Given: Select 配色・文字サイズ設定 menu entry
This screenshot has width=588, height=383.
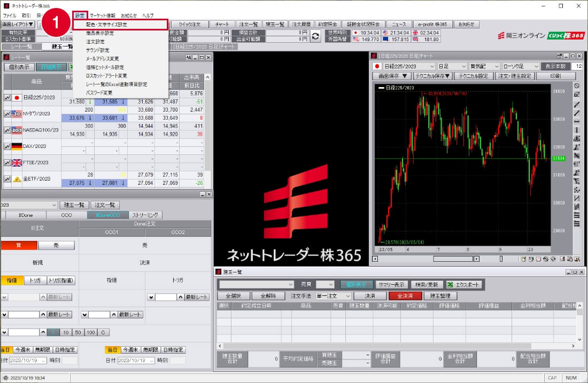Looking at the screenshot, I should click(120, 25).
